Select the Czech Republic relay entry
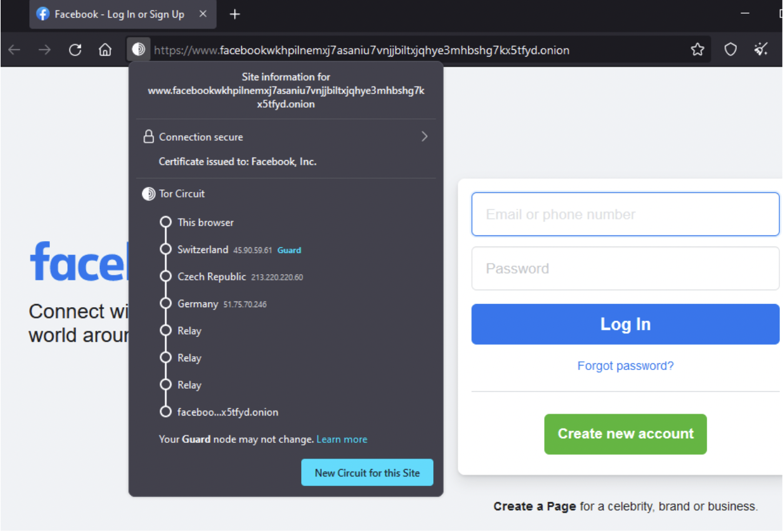 click(x=232, y=277)
